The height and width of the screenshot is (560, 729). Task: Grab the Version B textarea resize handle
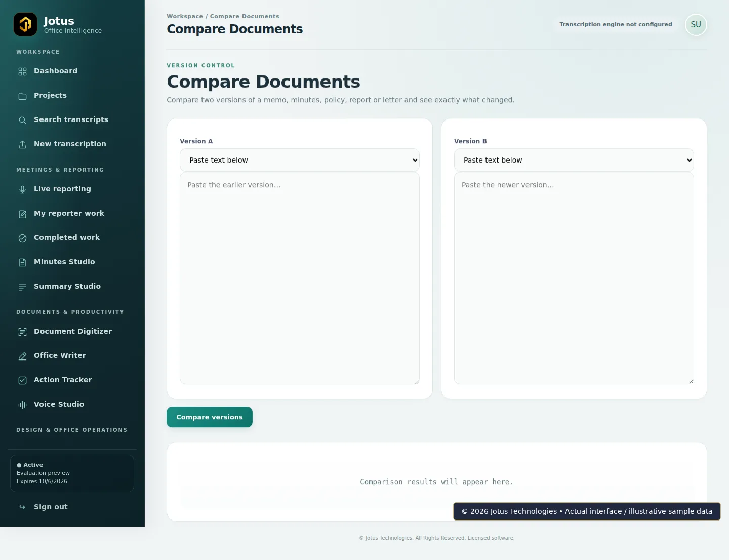691,381
